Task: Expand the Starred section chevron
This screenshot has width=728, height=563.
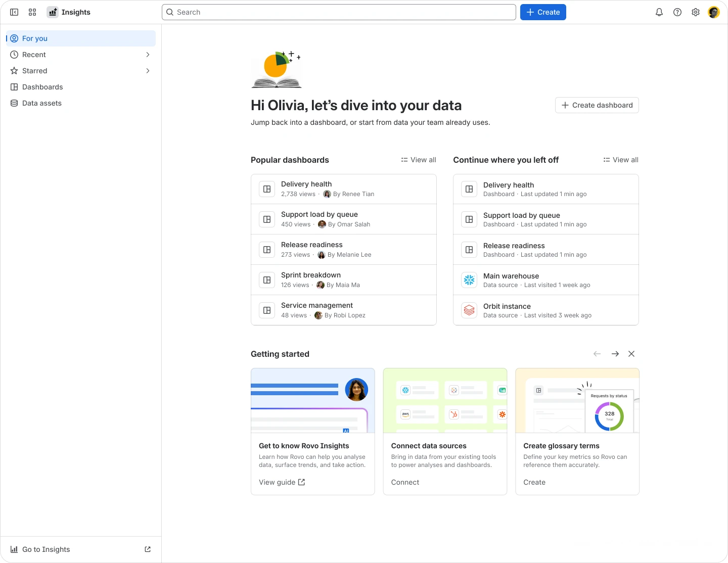Action: 148,71
